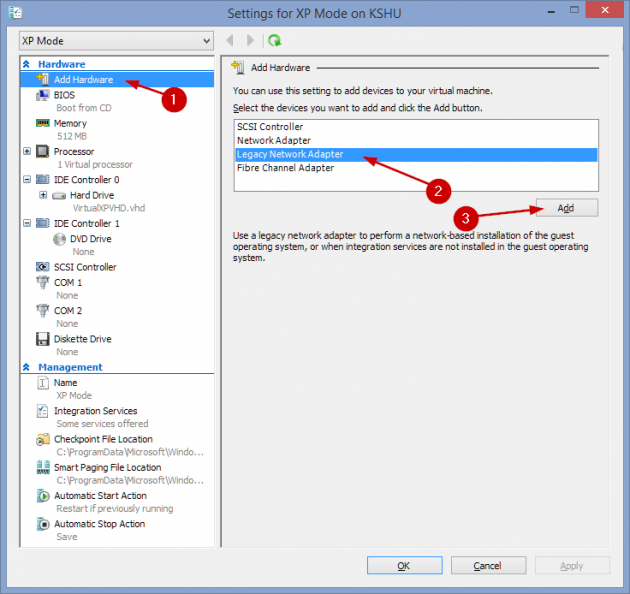
Task: Select Checkpoint File Location entry
Action: click(103, 439)
